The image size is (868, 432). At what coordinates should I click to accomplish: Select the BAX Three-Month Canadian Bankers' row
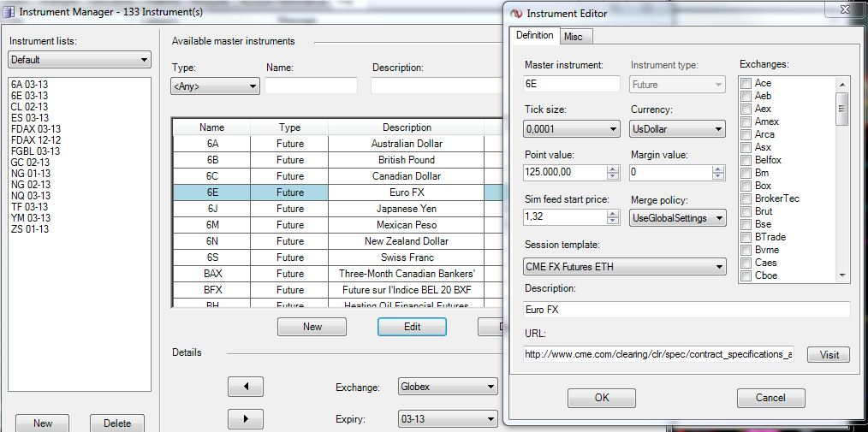click(x=336, y=274)
